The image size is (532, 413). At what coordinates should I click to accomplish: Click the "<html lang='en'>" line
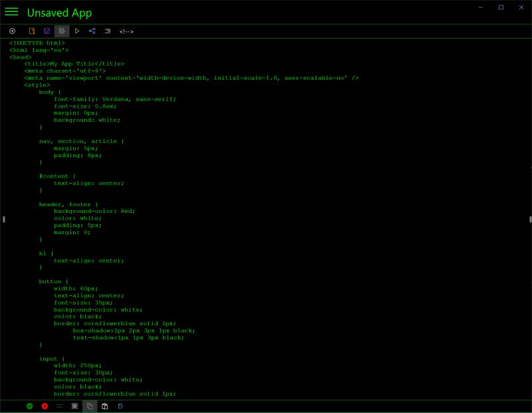click(x=39, y=50)
